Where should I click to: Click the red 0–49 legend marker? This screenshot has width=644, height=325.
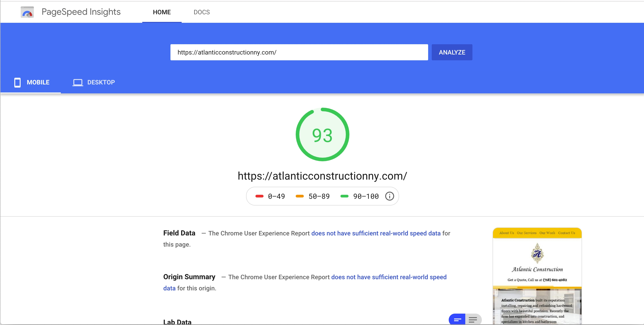(259, 196)
